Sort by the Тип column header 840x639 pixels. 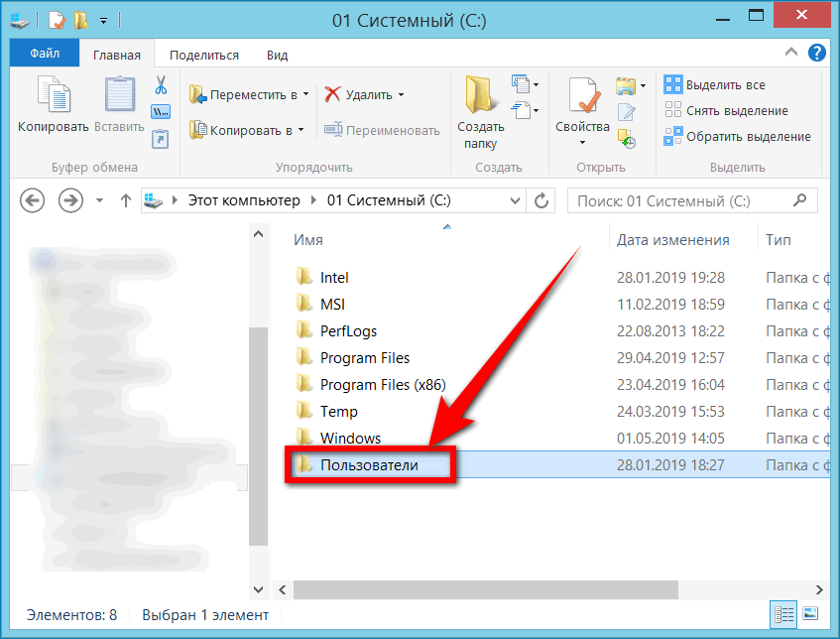pyautogui.click(x=778, y=240)
